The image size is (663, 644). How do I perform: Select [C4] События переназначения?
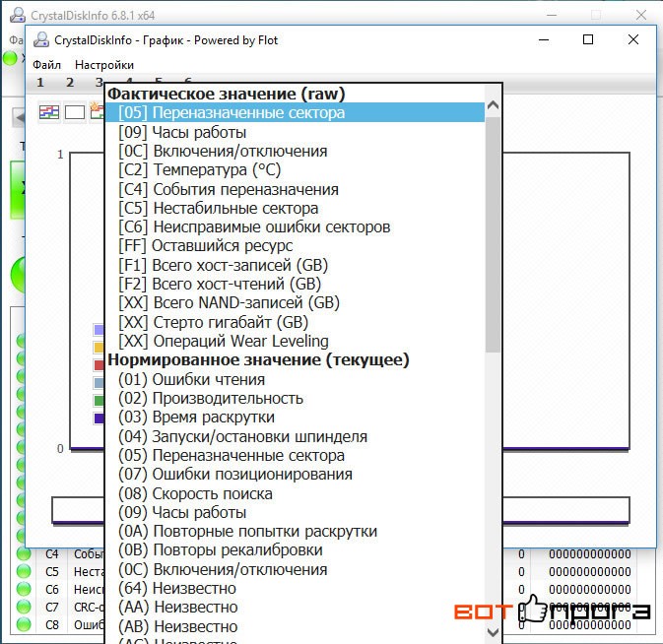(x=295, y=189)
